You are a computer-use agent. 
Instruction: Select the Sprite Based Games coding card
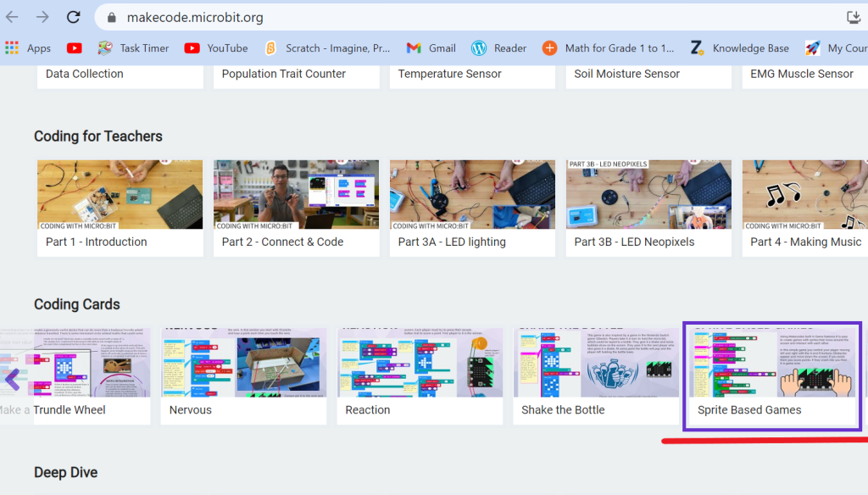point(772,375)
